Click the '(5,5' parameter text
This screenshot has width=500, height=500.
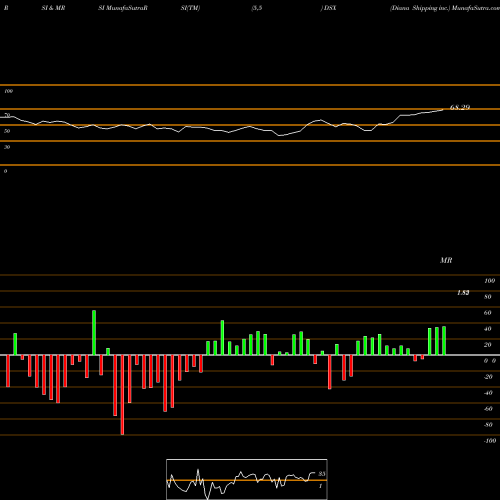[257, 8]
